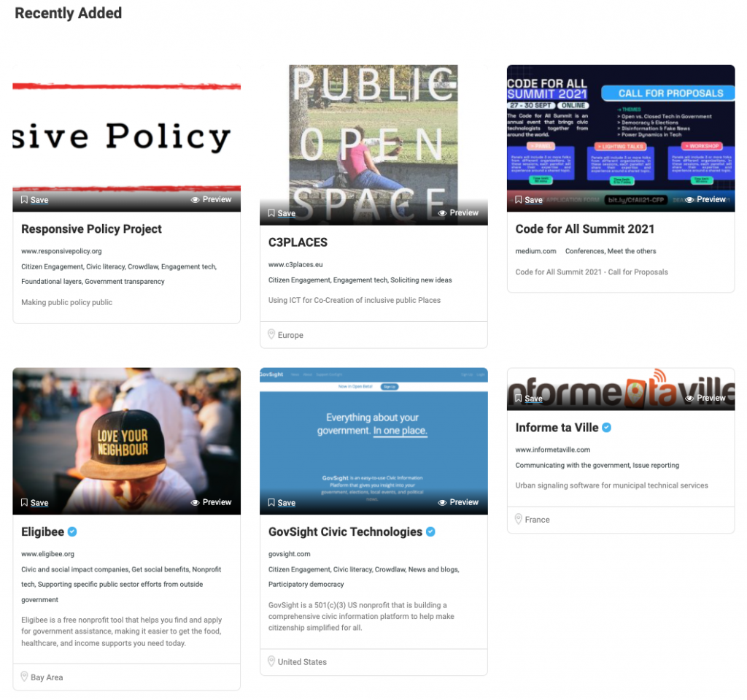Save the Informe ta Ville listing

[530, 398]
